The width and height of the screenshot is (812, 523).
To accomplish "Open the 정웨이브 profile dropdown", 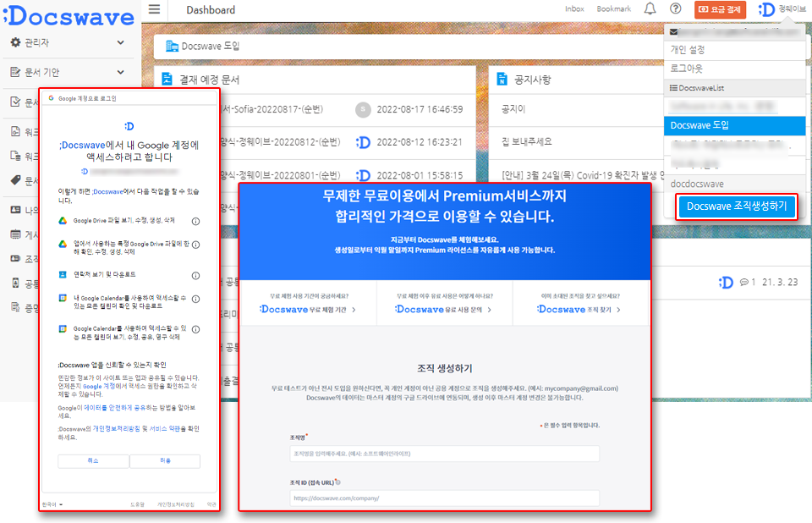I will click(x=782, y=9).
